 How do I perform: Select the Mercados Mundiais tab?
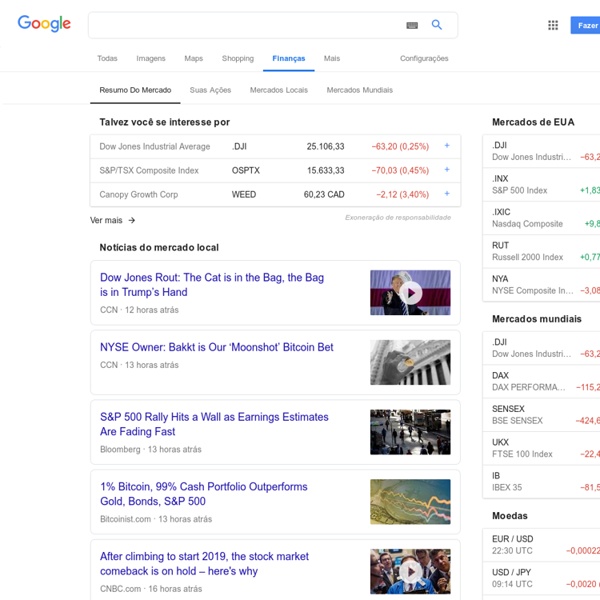359,90
